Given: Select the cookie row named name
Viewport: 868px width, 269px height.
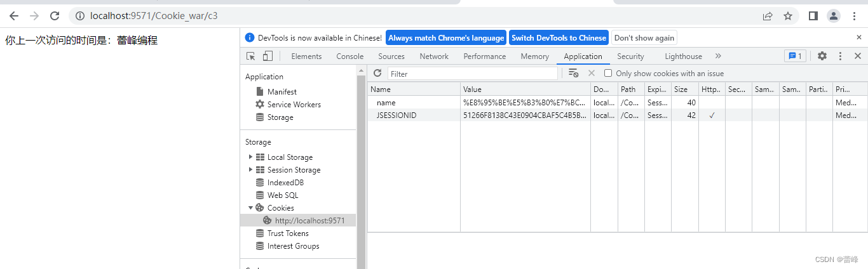Looking at the screenshot, I should (617, 102).
